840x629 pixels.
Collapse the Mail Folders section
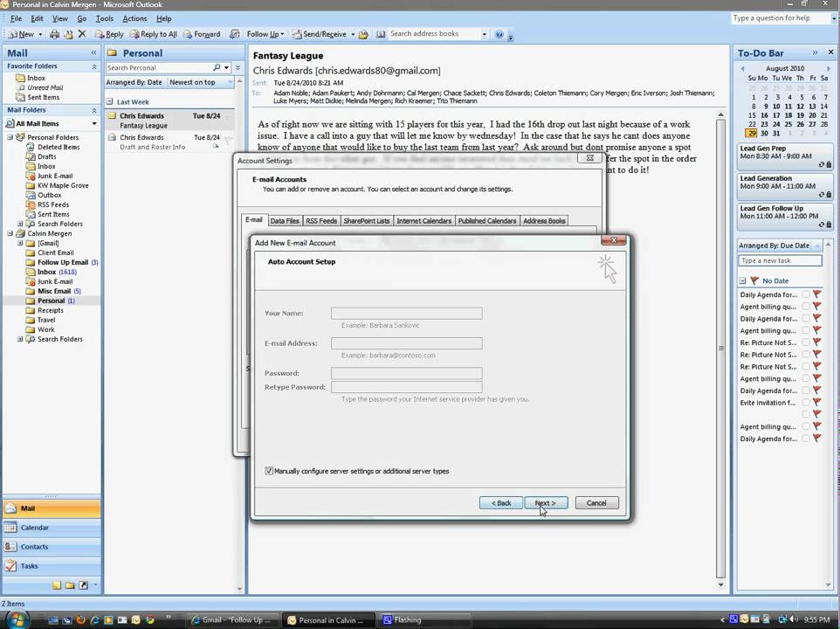pos(94,110)
